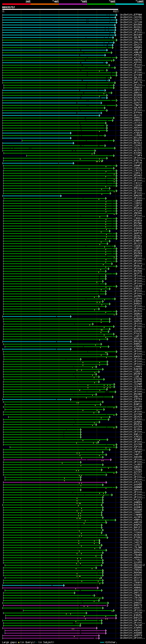Open the UniRef100_C6SYH0 hit link

coord(131,17)
